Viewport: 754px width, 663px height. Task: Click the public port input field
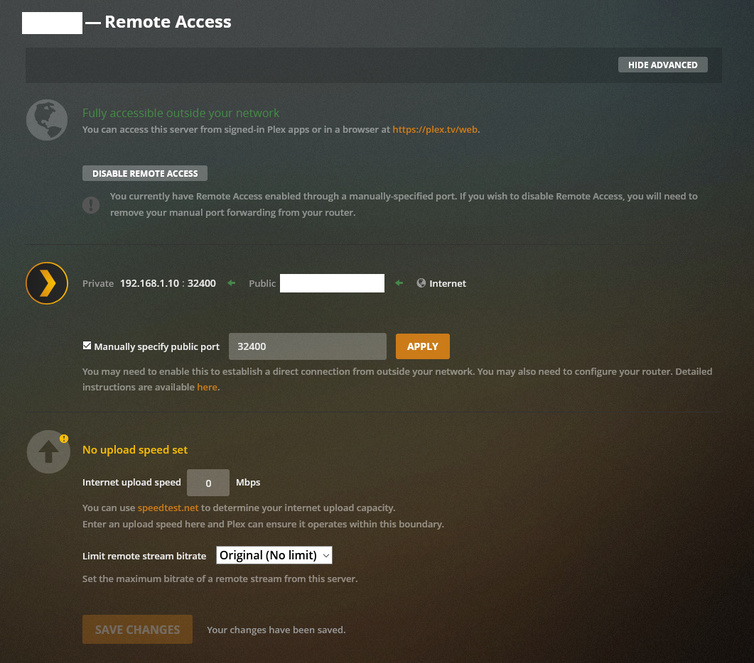click(x=308, y=346)
